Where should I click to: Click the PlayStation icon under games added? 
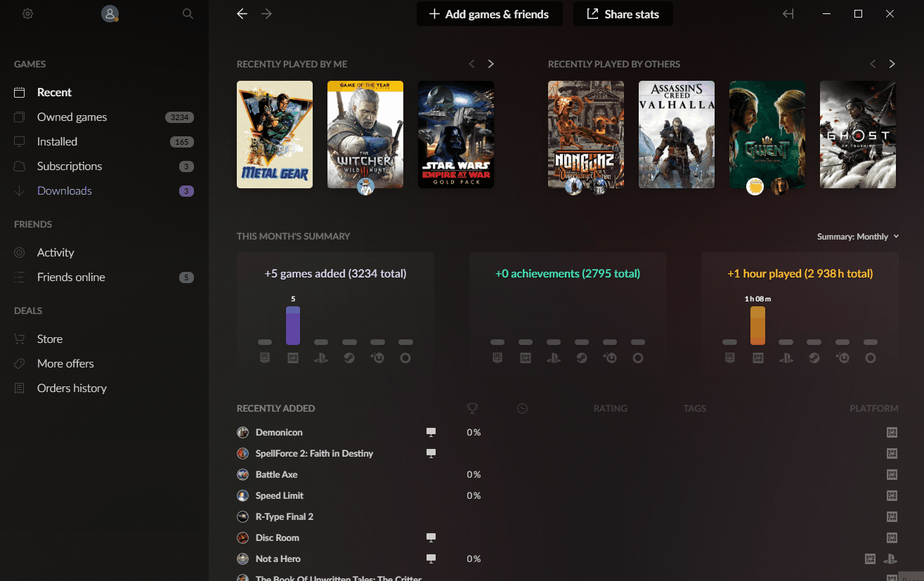click(321, 358)
